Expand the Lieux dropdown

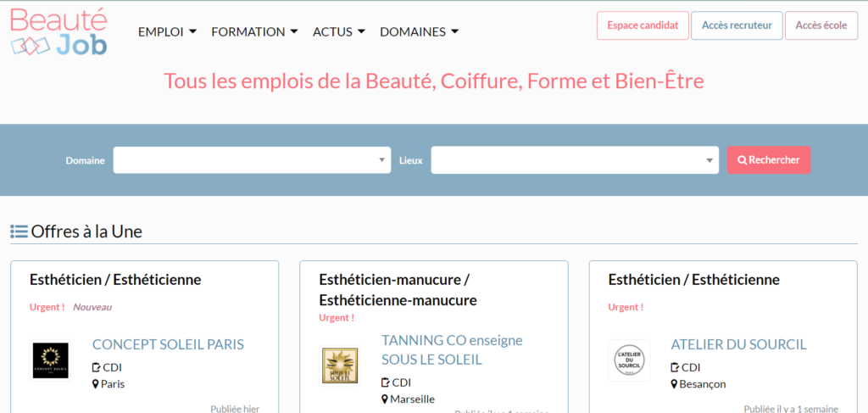pos(575,160)
